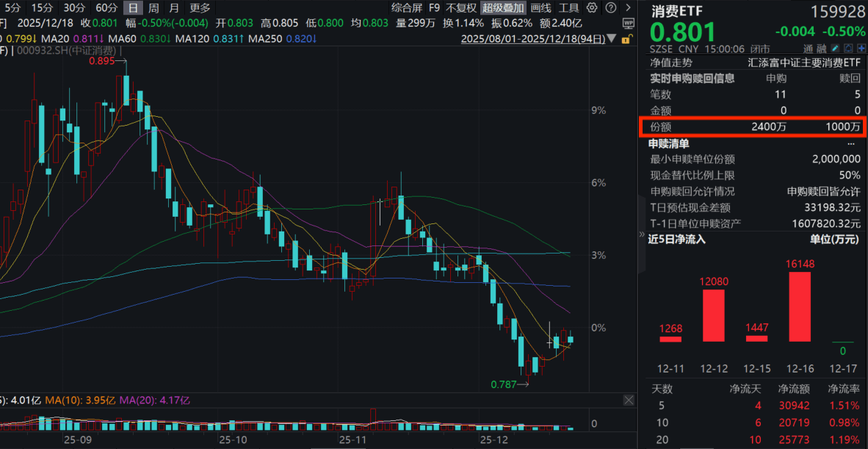The height and width of the screenshot is (449, 868).
Task: Enable 不复权 price adjustment mode
Action: tap(462, 7)
